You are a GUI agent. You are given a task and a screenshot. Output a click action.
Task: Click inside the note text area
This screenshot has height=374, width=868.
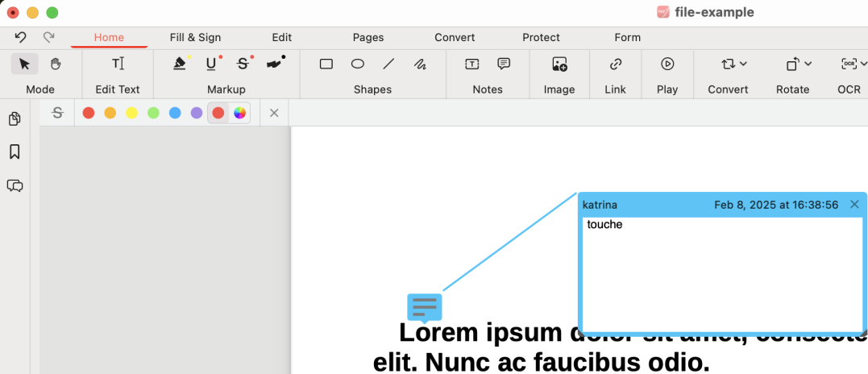click(x=721, y=274)
